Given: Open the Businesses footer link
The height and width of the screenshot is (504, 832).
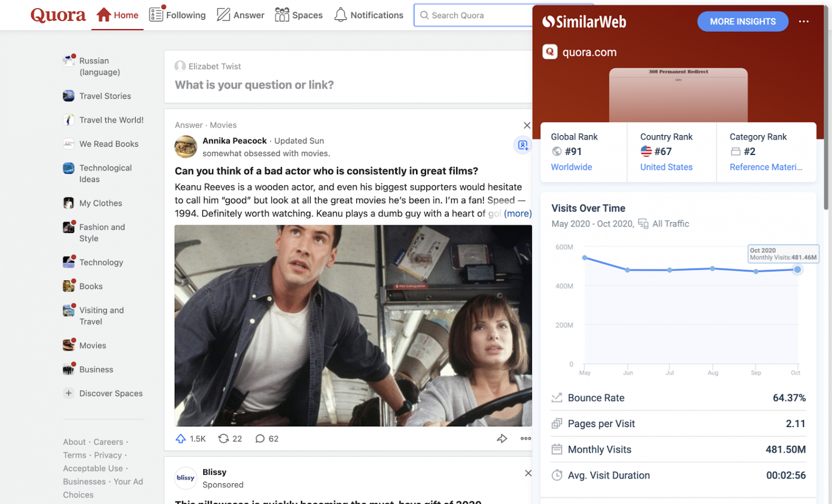Looking at the screenshot, I should 84,481.
